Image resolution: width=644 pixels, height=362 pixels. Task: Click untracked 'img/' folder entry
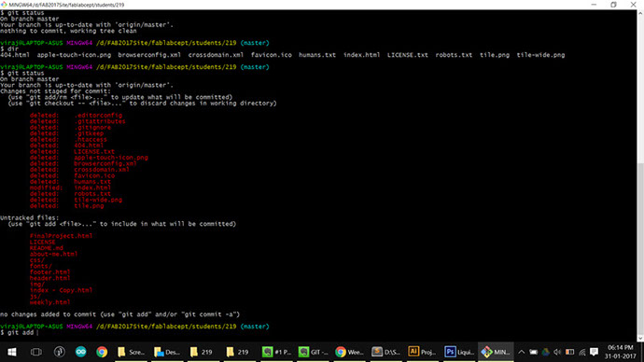tap(37, 284)
